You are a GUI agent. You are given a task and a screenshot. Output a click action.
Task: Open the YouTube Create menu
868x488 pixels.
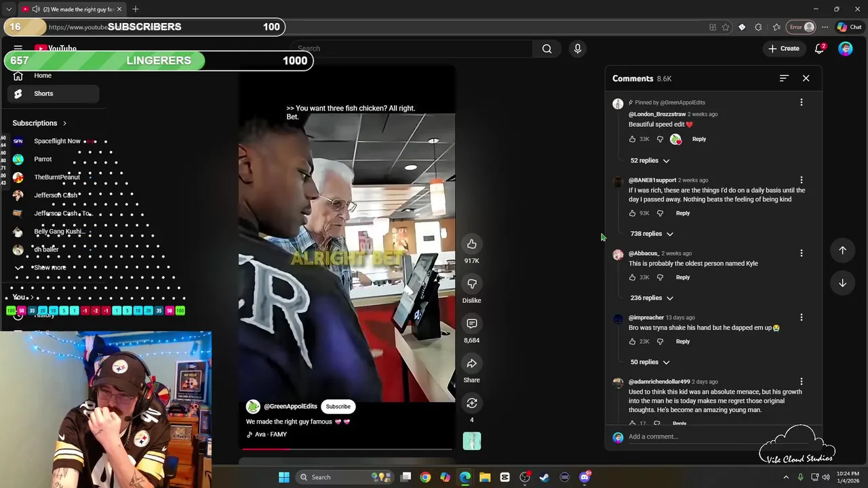tap(784, 49)
